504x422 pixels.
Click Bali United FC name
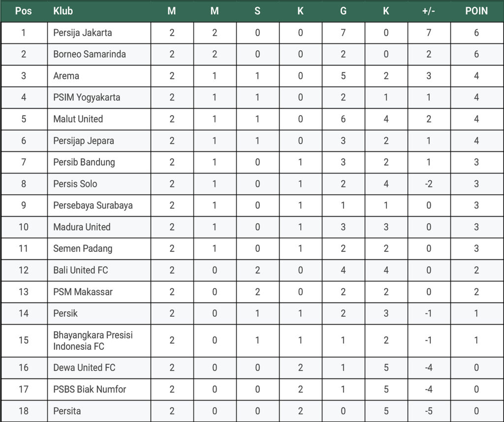coord(81,270)
